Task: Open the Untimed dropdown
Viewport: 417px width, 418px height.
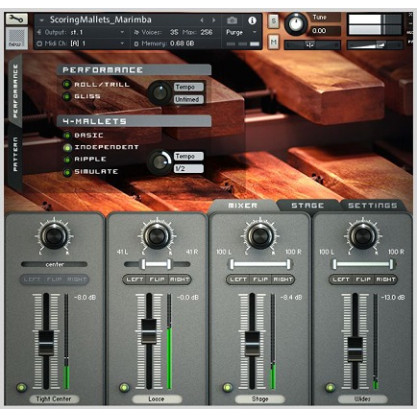Action: coord(188,99)
